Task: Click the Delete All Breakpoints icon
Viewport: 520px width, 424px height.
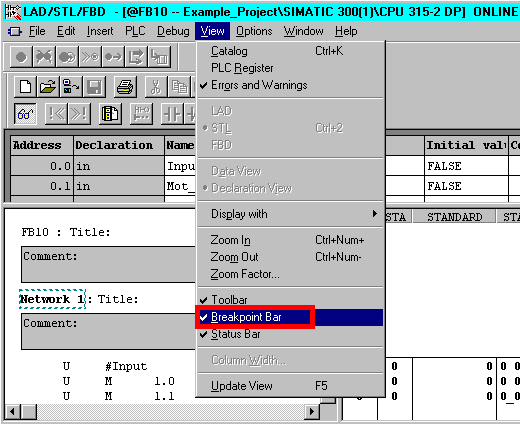Action: point(44,57)
